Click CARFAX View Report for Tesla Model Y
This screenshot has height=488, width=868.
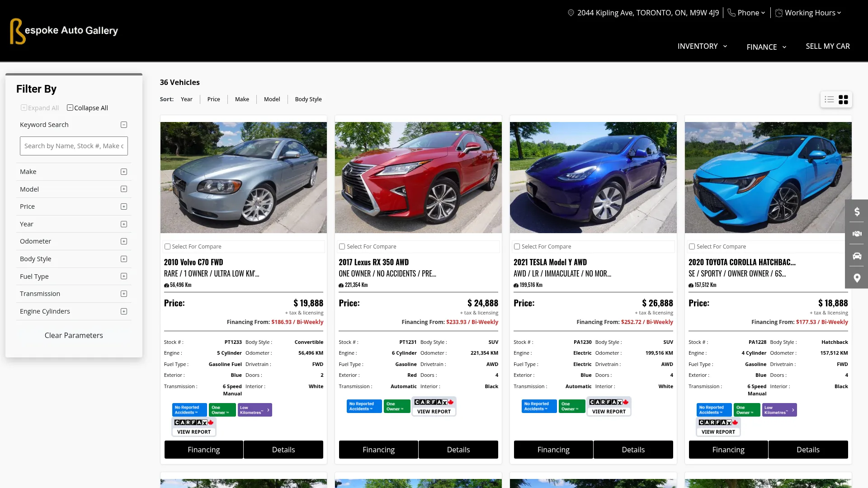609,407
